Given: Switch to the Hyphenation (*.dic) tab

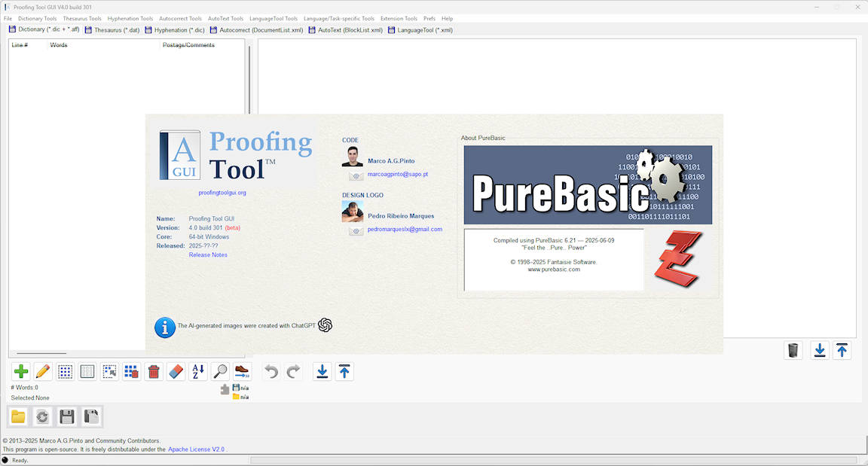Looking at the screenshot, I should pyautogui.click(x=175, y=30).
